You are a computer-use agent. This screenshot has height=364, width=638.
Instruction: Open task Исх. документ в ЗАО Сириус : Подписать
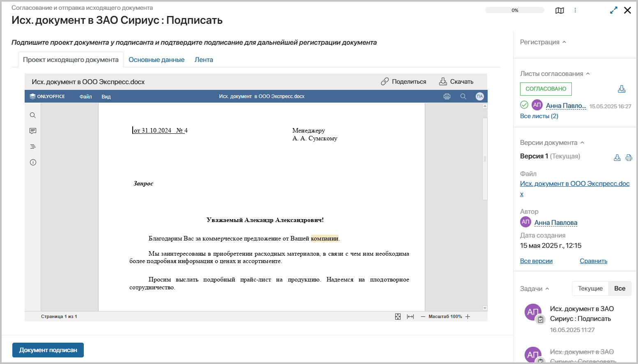pyautogui.click(x=582, y=314)
